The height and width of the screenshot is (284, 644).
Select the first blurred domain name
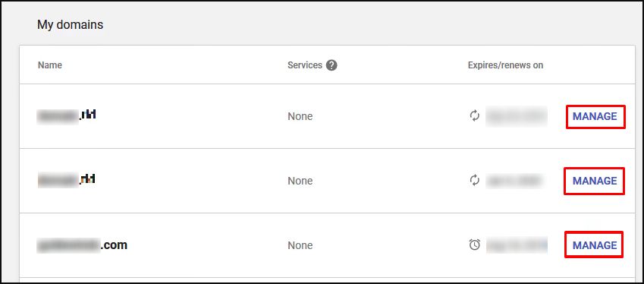tap(67, 115)
